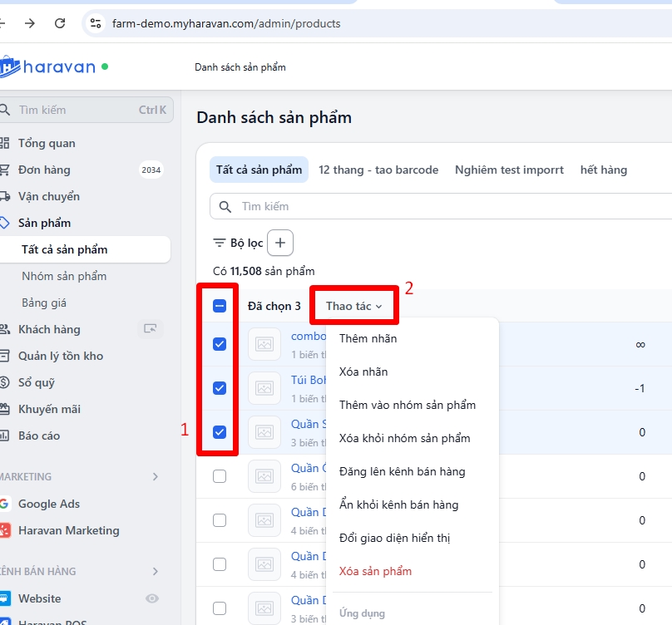Expand the KÊNH BÁN HÀNG section chevron

tap(156, 572)
